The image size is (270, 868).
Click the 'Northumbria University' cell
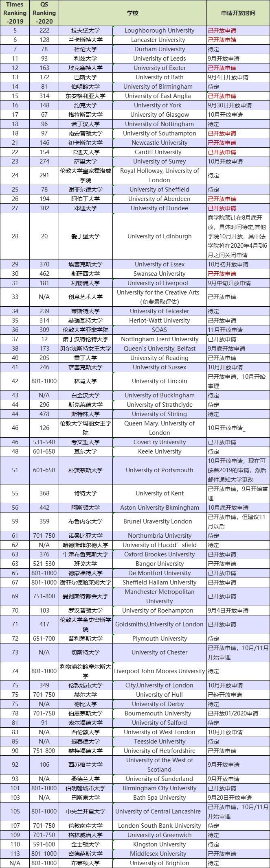pos(160,536)
